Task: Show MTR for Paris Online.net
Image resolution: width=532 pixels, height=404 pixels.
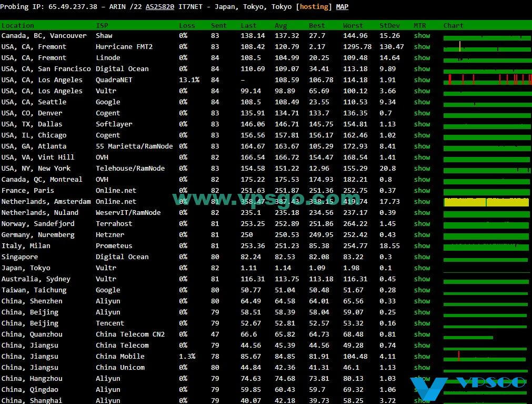Action: point(422,191)
